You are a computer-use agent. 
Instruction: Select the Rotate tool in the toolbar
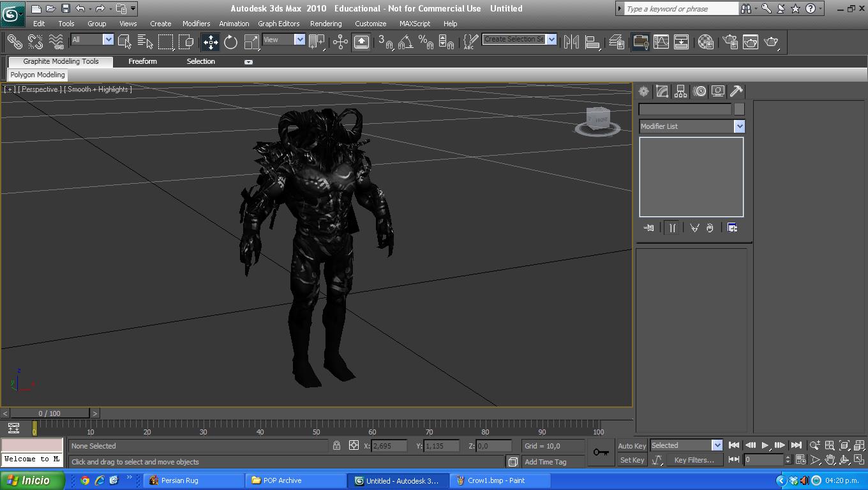[x=230, y=42]
